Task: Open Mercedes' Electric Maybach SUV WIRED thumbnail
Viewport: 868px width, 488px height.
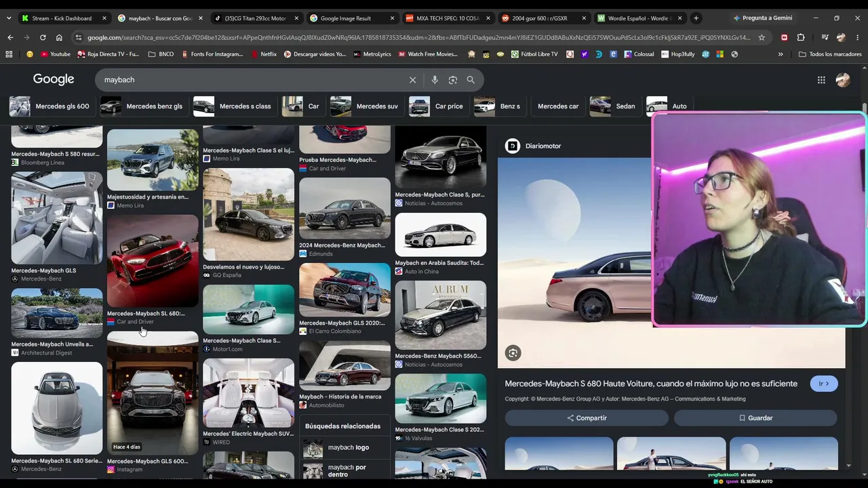Action: pos(249,393)
